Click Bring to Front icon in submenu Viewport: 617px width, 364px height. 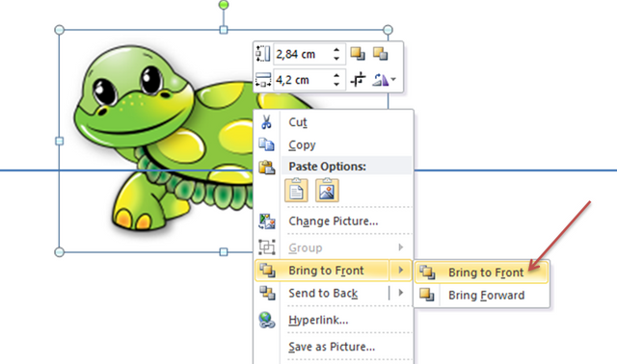427,272
